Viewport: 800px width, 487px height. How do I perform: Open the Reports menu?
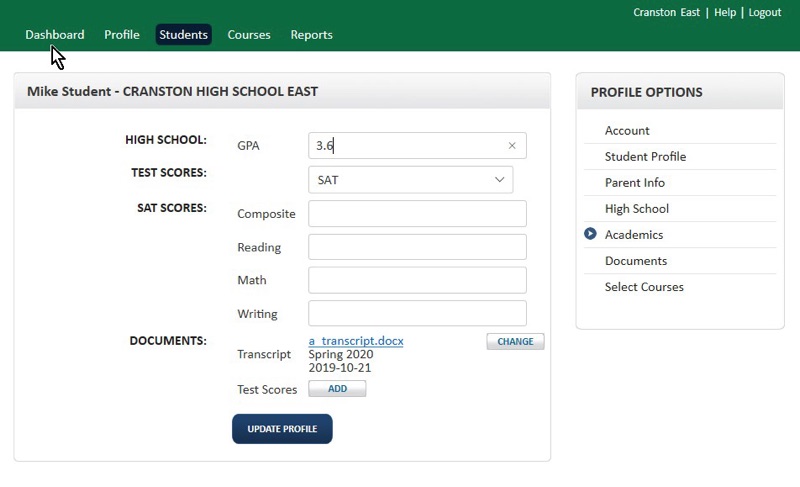click(x=311, y=35)
